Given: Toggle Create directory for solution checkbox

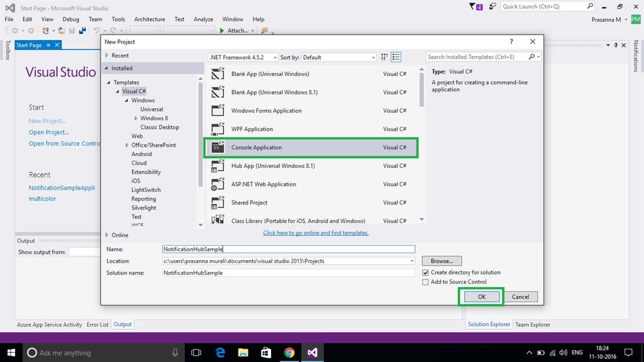Looking at the screenshot, I should pos(426,273).
